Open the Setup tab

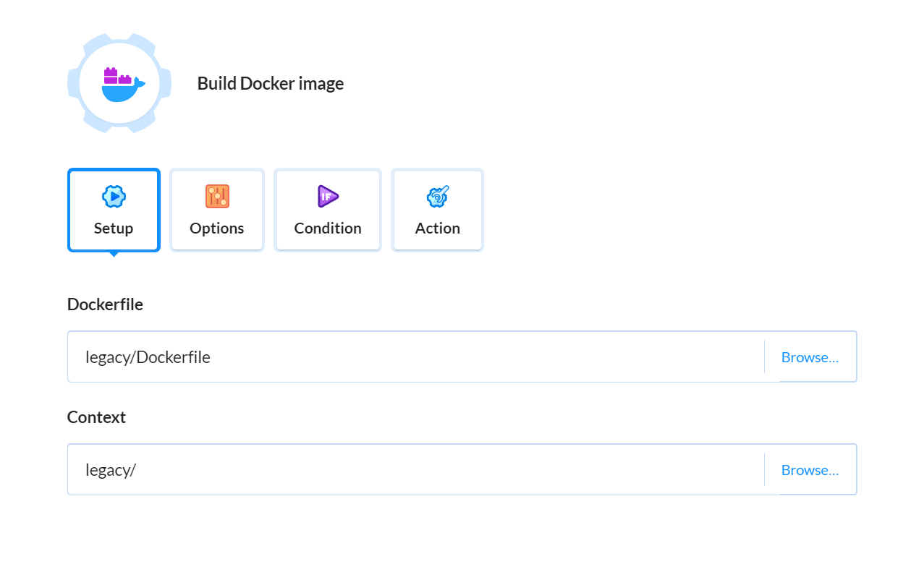point(114,210)
